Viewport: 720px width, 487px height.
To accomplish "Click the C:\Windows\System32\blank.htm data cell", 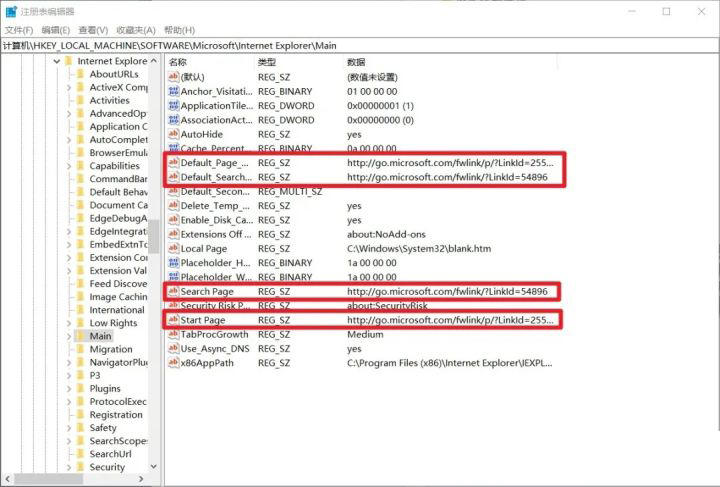I will [x=419, y=248].
